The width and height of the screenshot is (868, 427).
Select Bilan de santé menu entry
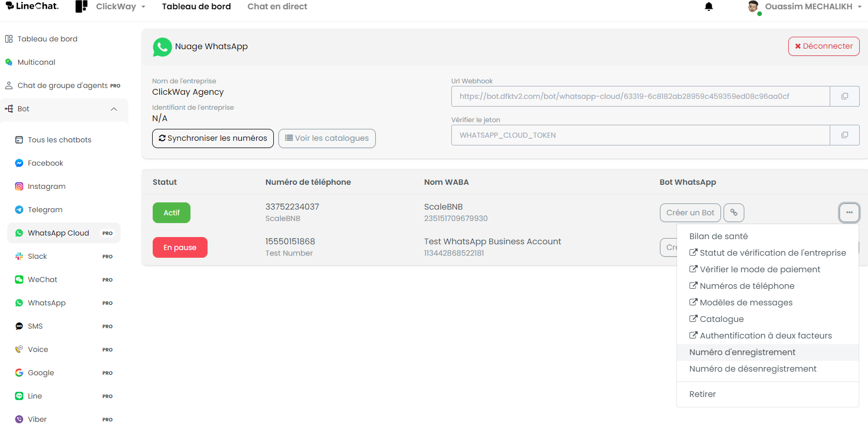(768, 237)
